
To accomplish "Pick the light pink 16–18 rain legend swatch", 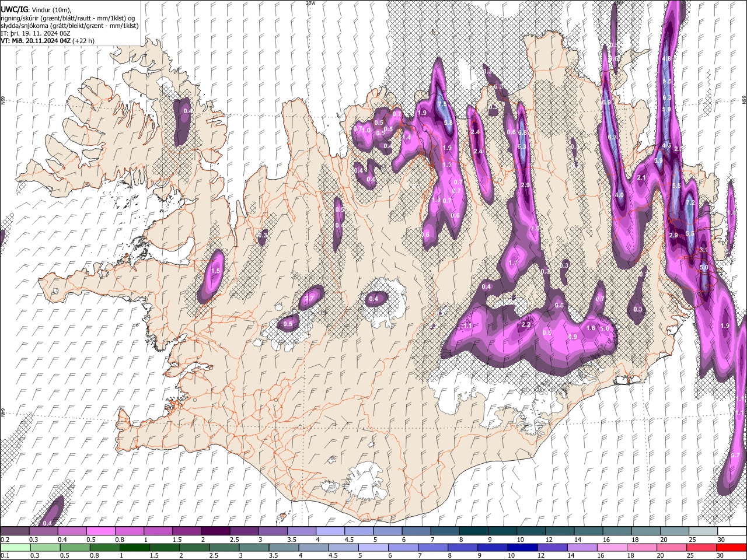I will pos(612,547).
